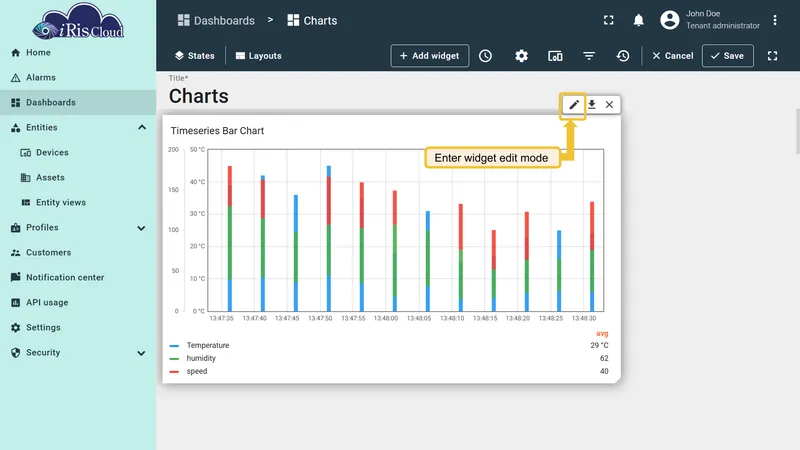
Task: Expand dashboard to fullscreen in toolbar
Action: [772, 56]
